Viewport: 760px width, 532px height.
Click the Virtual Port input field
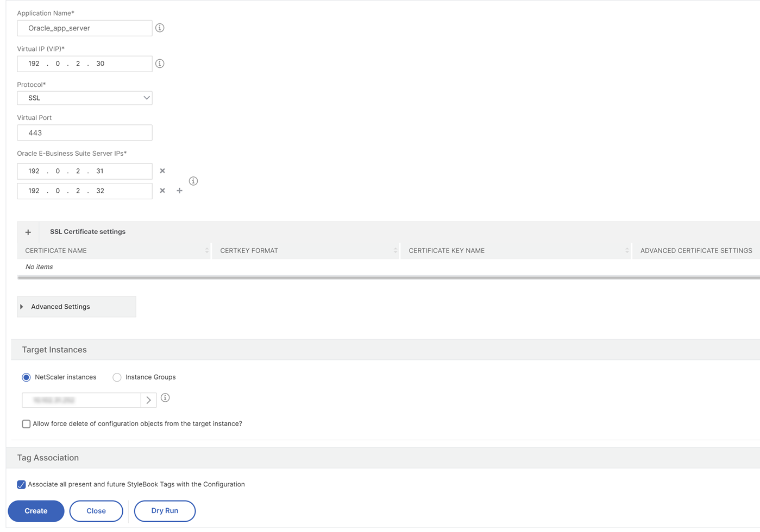85,133
